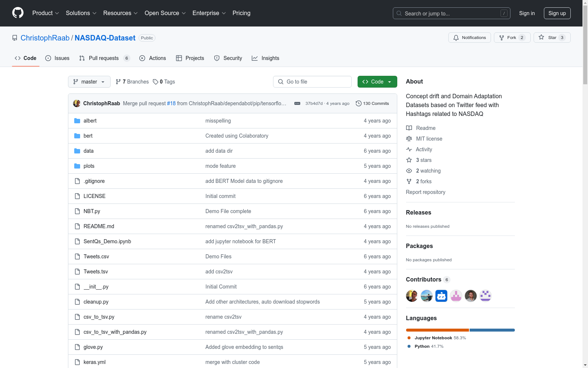The width and height of the screenshot is (588, 368).
Task: Focus the Go to file field
Action: coord(312,82)
